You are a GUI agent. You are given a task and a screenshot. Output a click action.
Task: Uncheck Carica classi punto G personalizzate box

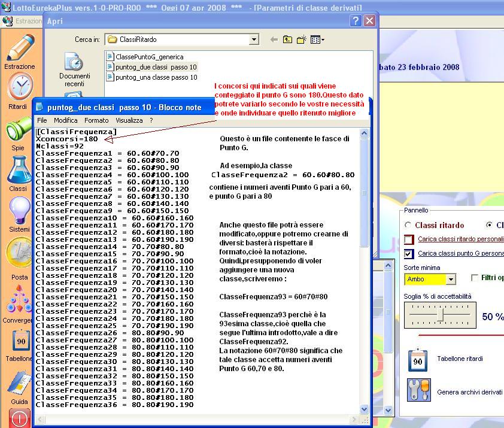[409, 254]
